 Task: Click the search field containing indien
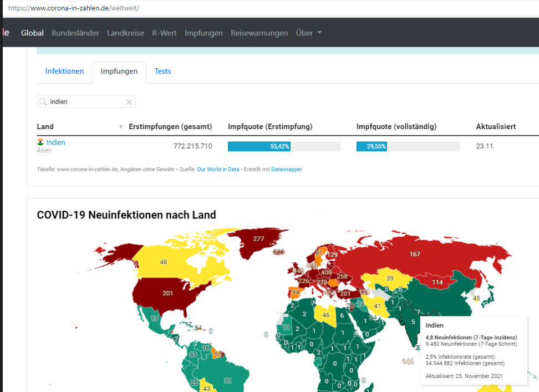(86, 102)
